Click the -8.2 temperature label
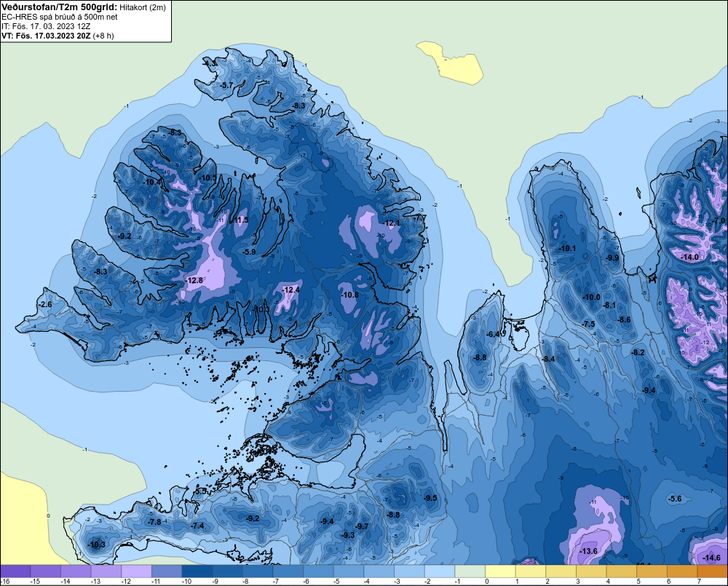 click(x=638, y=352)
